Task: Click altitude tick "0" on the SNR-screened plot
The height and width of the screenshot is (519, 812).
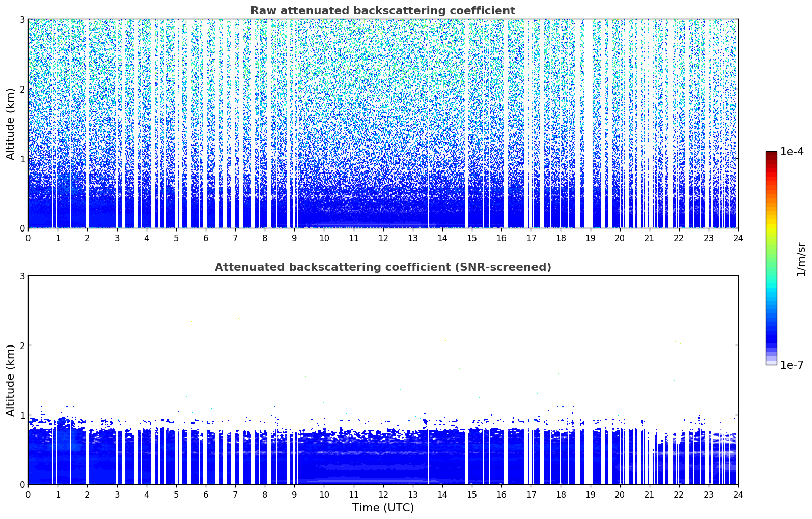Action: coord(22,485)
